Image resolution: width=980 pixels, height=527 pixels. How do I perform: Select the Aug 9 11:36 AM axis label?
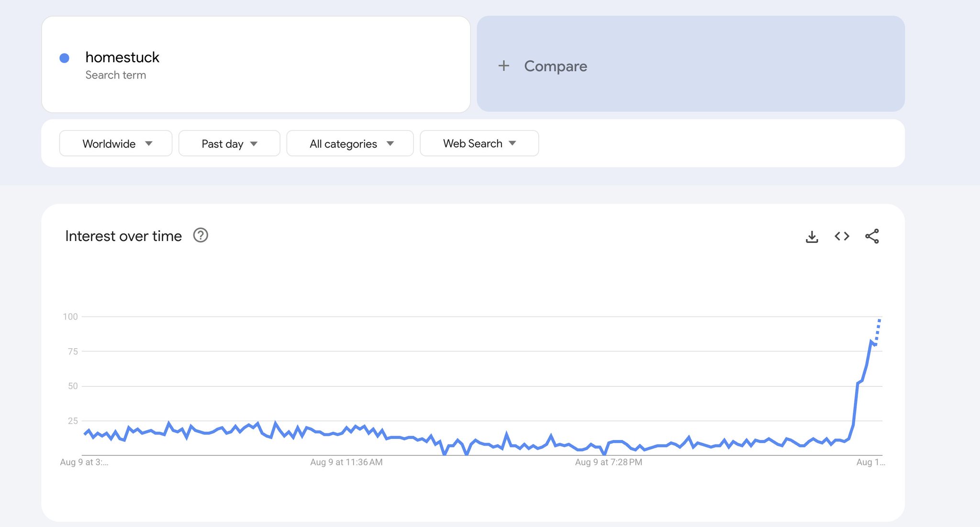[346, 462]
